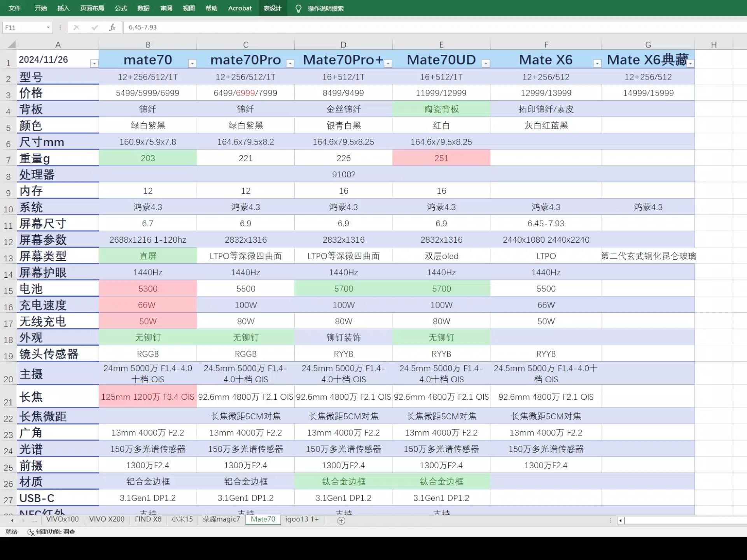The image size is (747, 560).
Task: Open the 页面布局 ribbon tab
Action: click(92, 8)
